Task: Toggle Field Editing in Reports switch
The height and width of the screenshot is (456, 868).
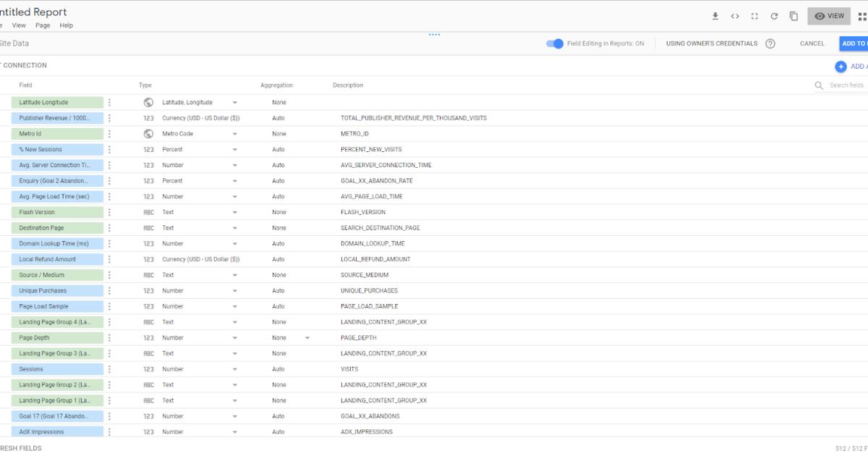Action: click(x=555, y=43)
